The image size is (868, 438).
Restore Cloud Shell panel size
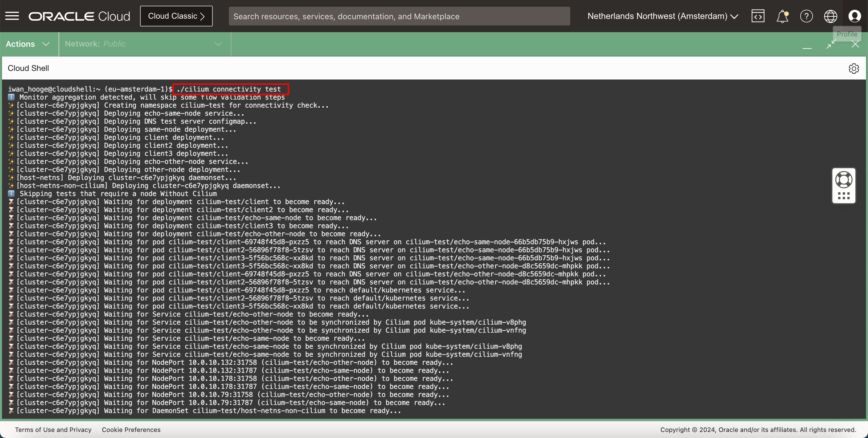tap(831, 44)
